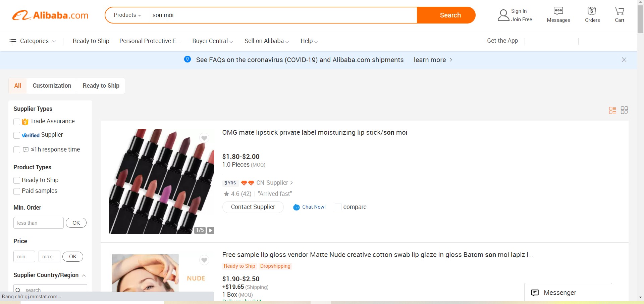Favorite the OMG mate lipstick with heart icon

tap(204, 138)
